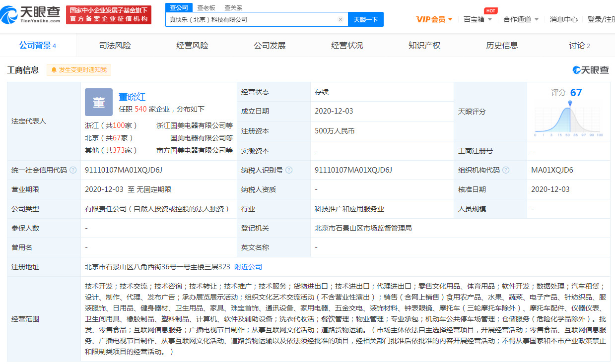The height and width of the screenshot is (364, 615).
Task: Clear the search box with the X icon
Action: tap(341, 19)
